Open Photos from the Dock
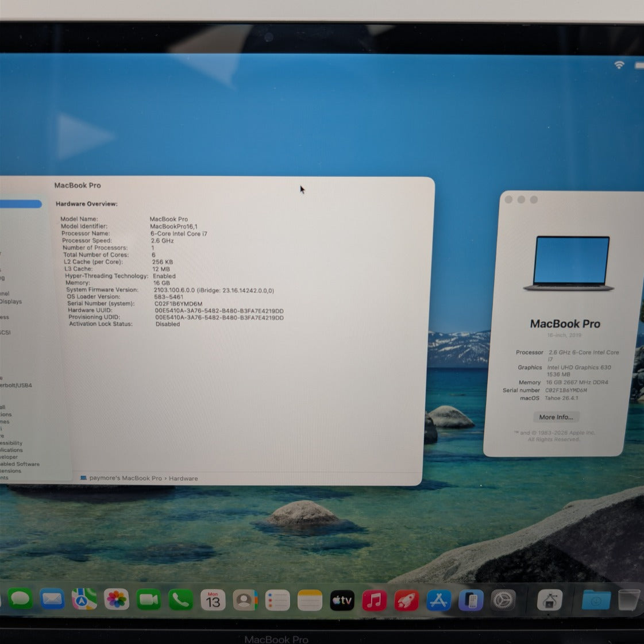Viewport: 644px width, 644px height. [x=116, y=599]
